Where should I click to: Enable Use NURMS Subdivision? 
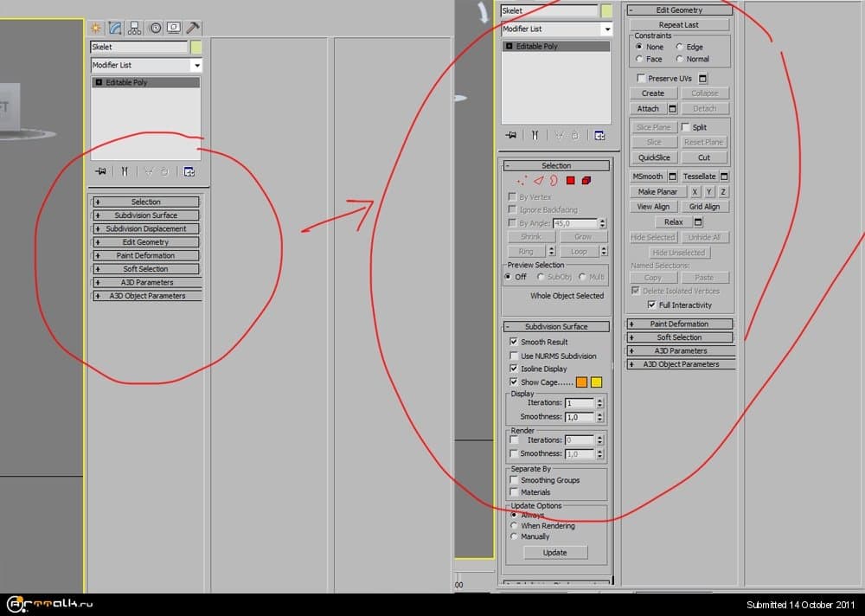click(514, 356)
